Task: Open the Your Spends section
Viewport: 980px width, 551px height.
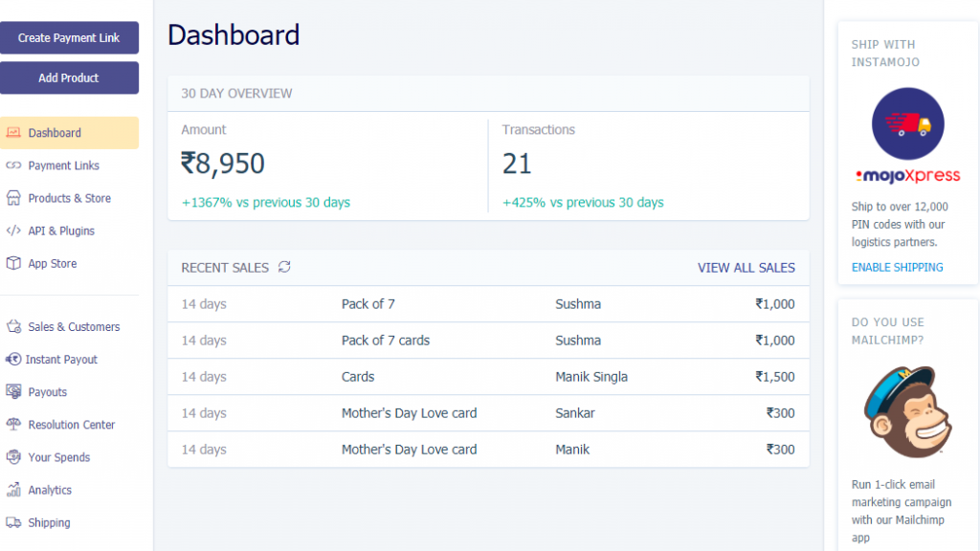Action: pos(58,457)
